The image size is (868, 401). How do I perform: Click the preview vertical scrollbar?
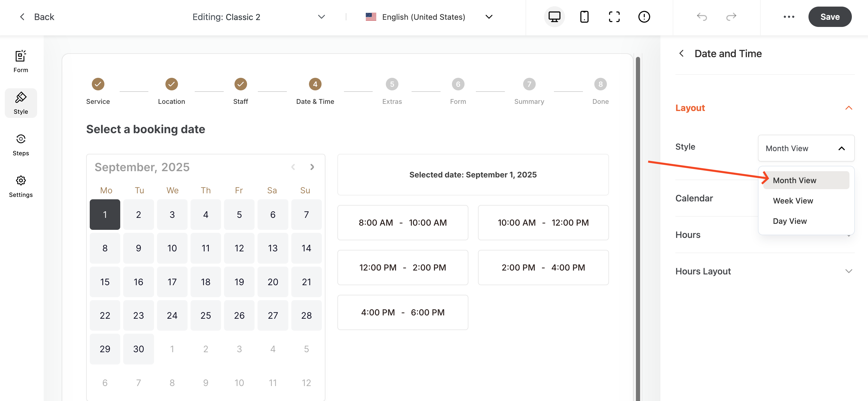[637, 229]
